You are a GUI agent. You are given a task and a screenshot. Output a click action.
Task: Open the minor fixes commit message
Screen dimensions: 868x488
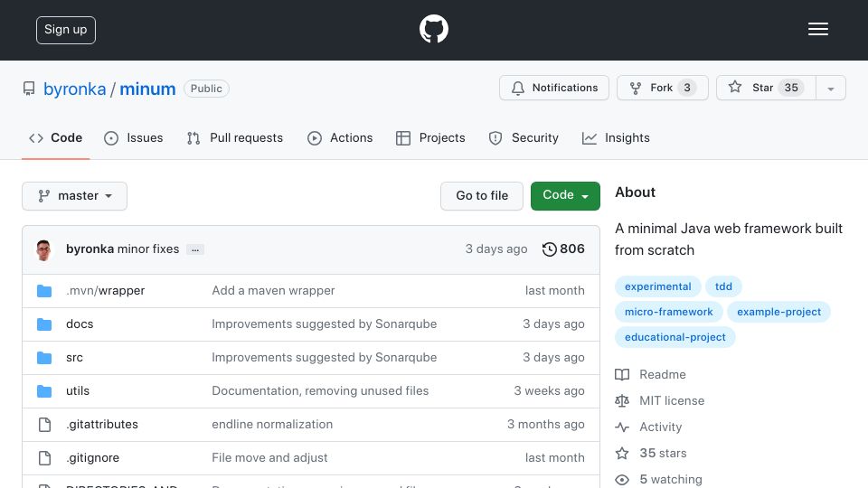pos(148,249)
